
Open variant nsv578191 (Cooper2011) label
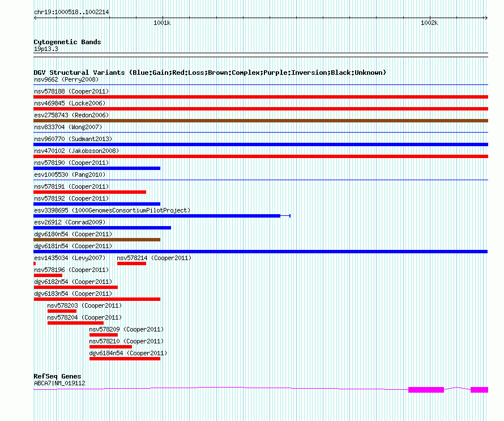coord(71,186)
